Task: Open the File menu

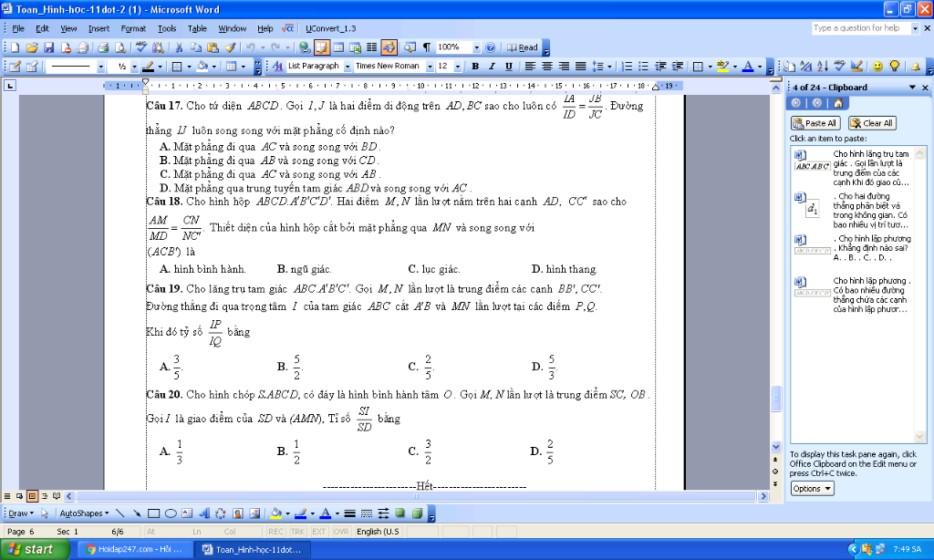Action: click(x=18, y=28)
